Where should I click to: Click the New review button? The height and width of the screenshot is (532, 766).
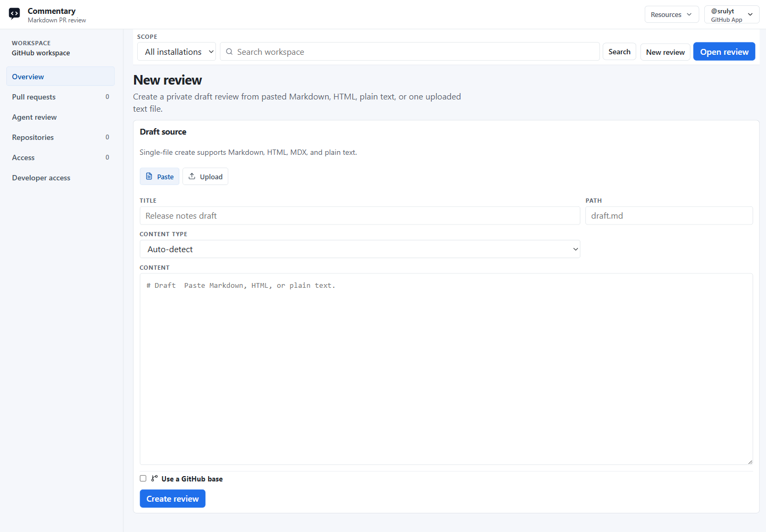click(665, 52)
